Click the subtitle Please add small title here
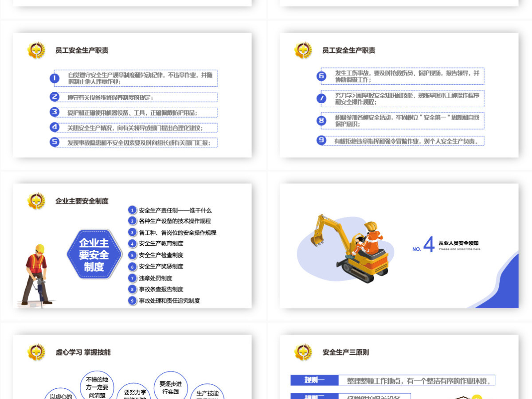This screenshot has width=532, height=399. (459, 249)
